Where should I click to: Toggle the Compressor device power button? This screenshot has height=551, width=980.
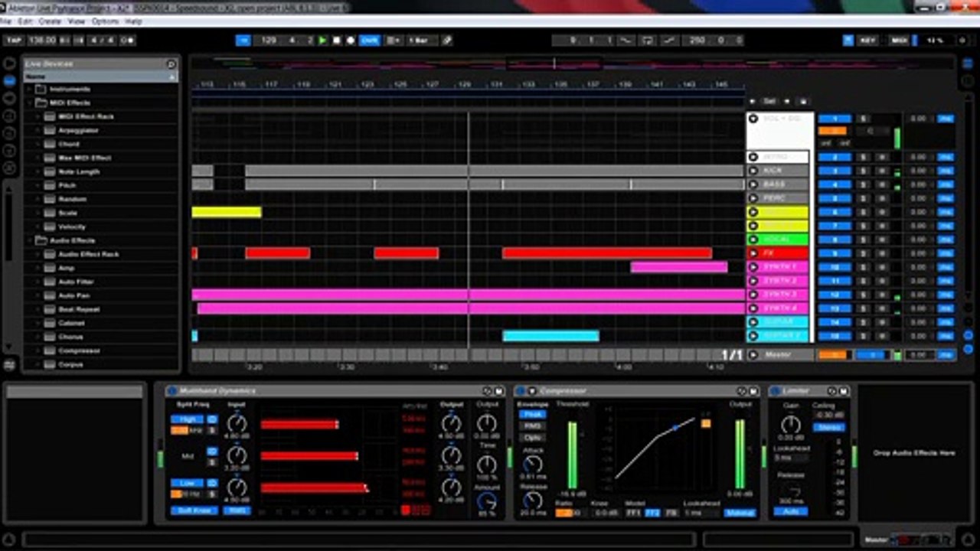520,391
